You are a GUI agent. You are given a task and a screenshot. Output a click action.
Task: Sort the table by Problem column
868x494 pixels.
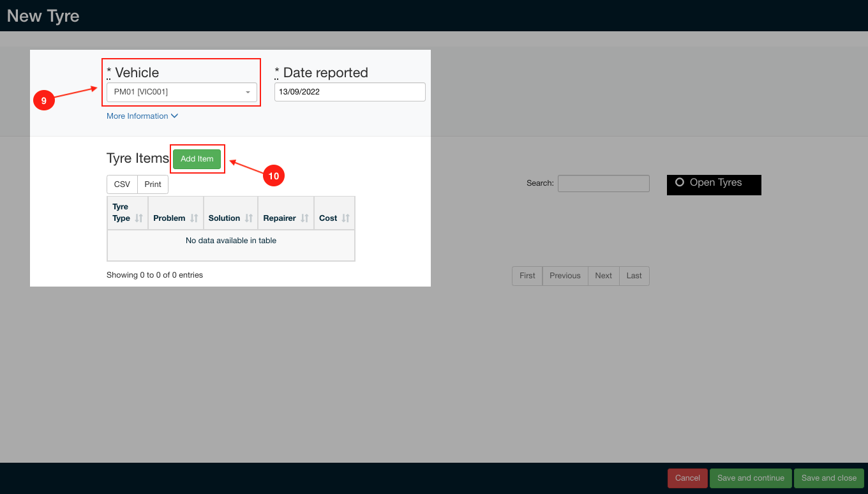click(x=194, y=218)
